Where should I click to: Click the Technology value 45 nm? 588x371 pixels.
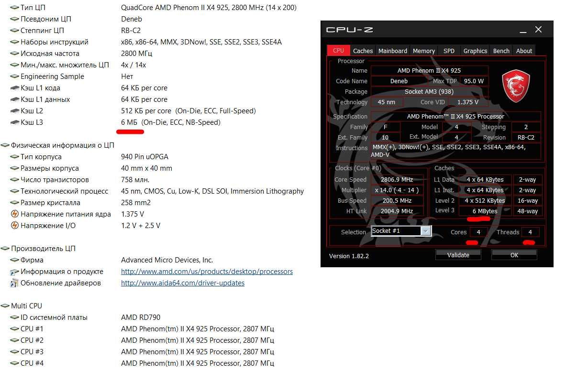click(387, 102)
